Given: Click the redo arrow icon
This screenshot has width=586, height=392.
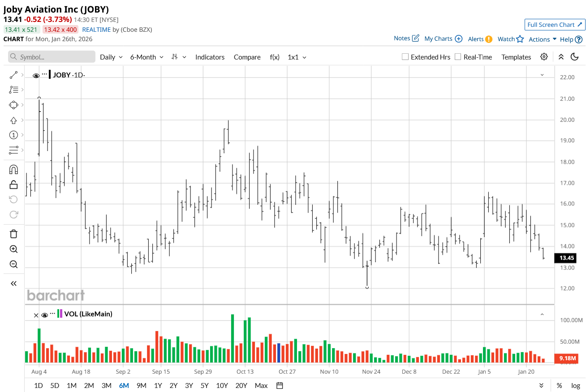Looking at the screenshot, I should click(x=13, y=214).
